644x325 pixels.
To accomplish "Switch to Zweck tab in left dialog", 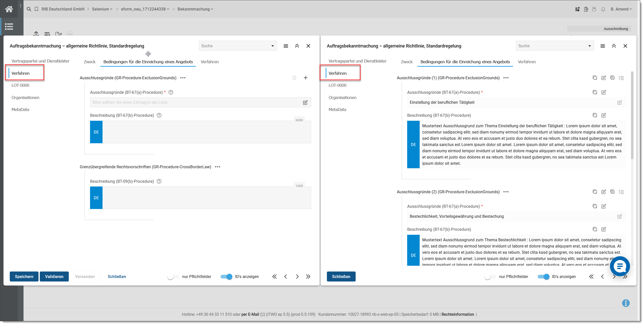I will point(90,62).
